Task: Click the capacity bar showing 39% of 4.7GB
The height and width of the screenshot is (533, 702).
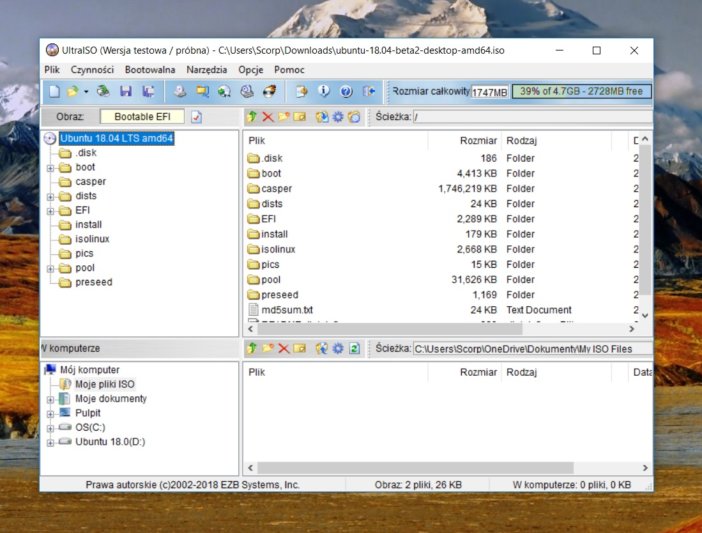Action: point(581,91)
